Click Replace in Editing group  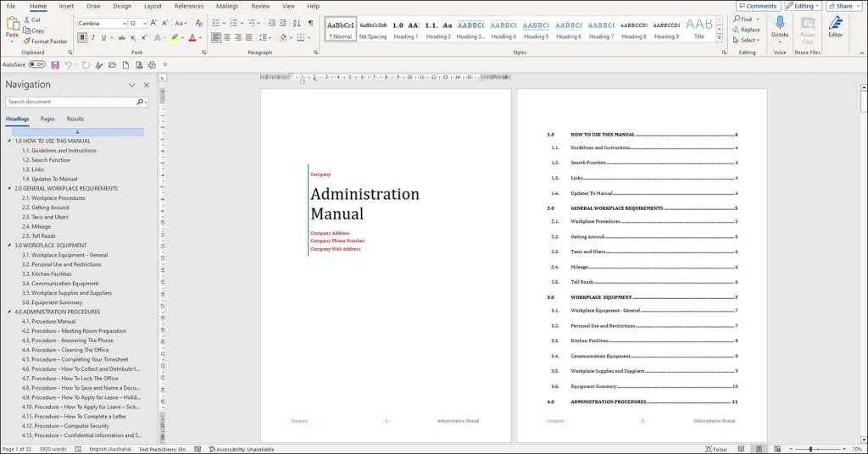746,30
